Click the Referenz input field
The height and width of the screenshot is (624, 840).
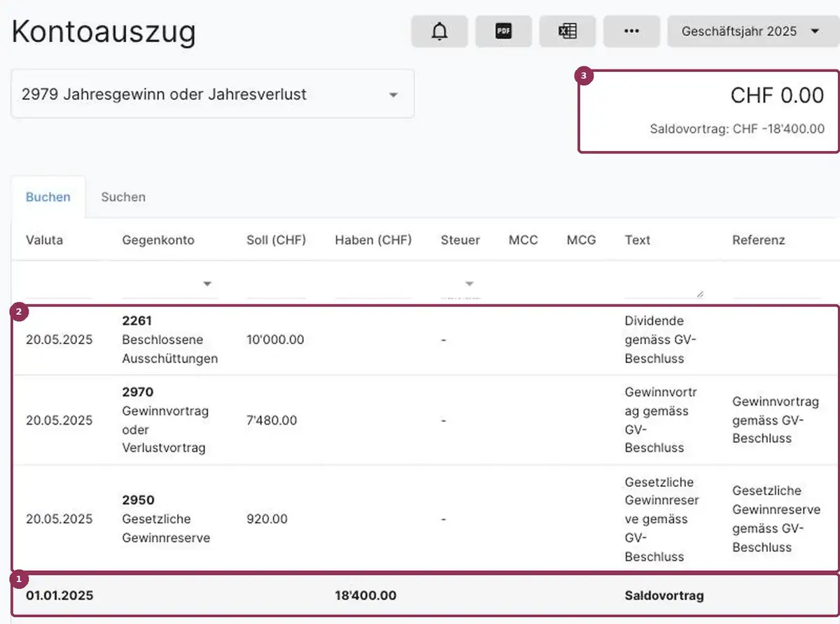click(777, 285)
